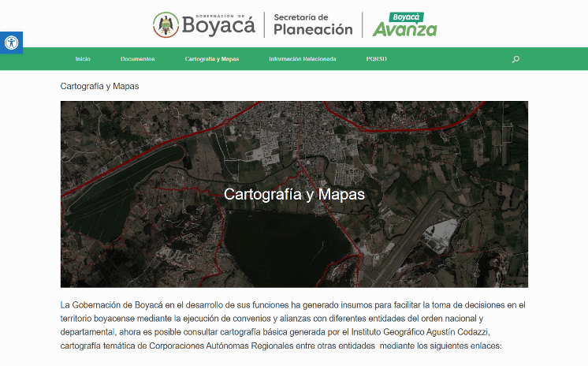This screenshot has height=366, width=588.
Task: Click the Secretaría de Planeación logo
Action: (313, 24)
